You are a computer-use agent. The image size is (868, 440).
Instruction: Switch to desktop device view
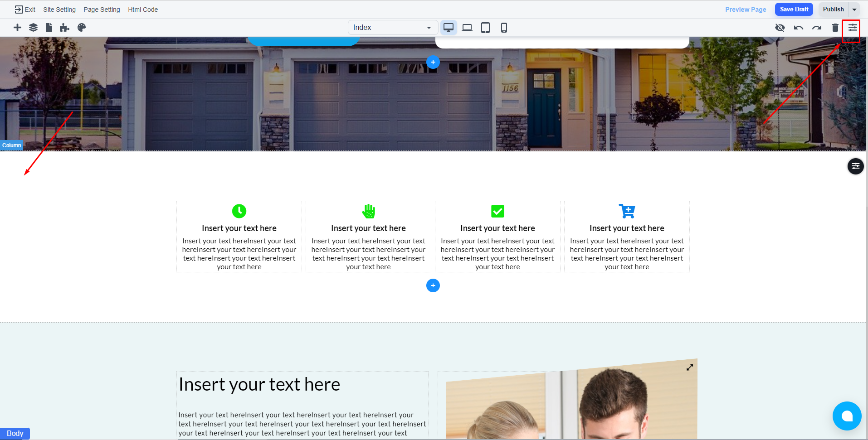point(449,28)
